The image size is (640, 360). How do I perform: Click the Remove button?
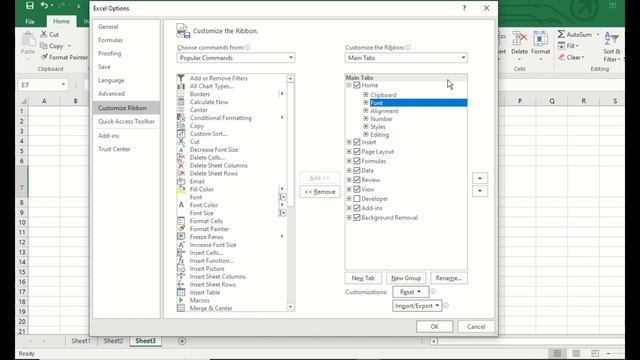tap(320, 191)
